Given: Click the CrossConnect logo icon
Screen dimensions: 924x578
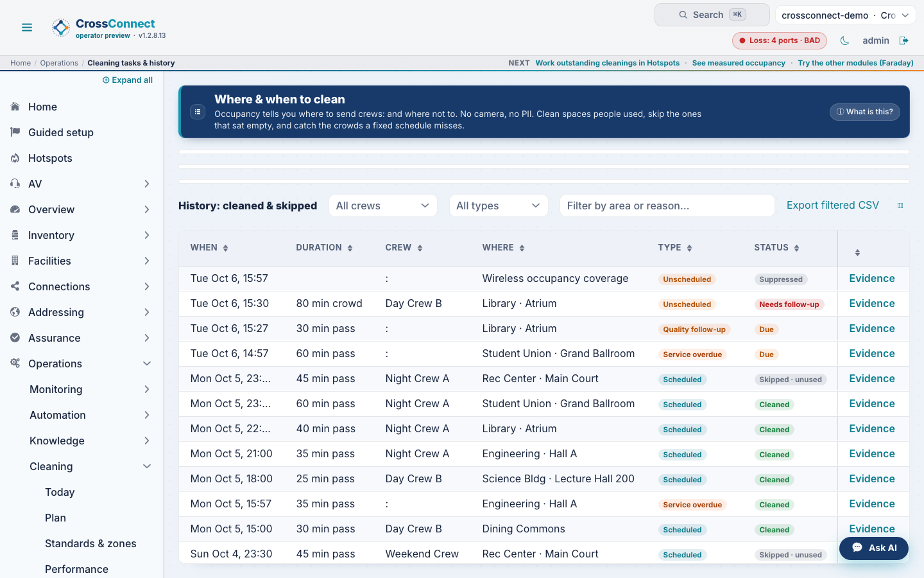Looking at the screenshot, I should (61, 28).
